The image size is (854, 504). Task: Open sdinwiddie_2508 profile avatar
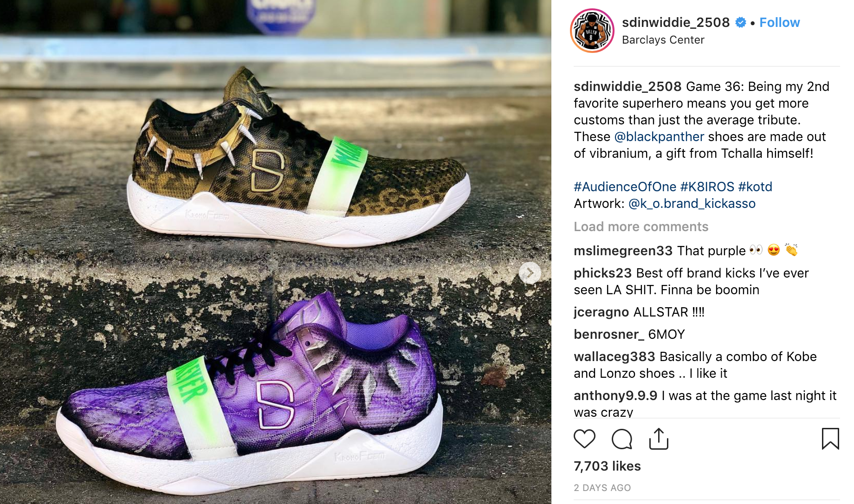pyautogui.click(x=592, y=31)
